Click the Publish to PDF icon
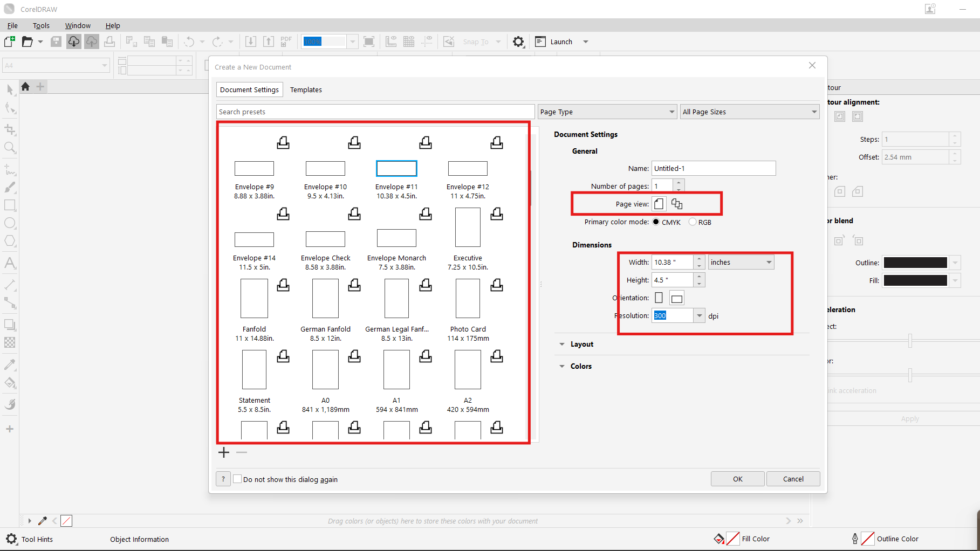The width and height of the screenshot is (980, 551). [x=286, y=42]
